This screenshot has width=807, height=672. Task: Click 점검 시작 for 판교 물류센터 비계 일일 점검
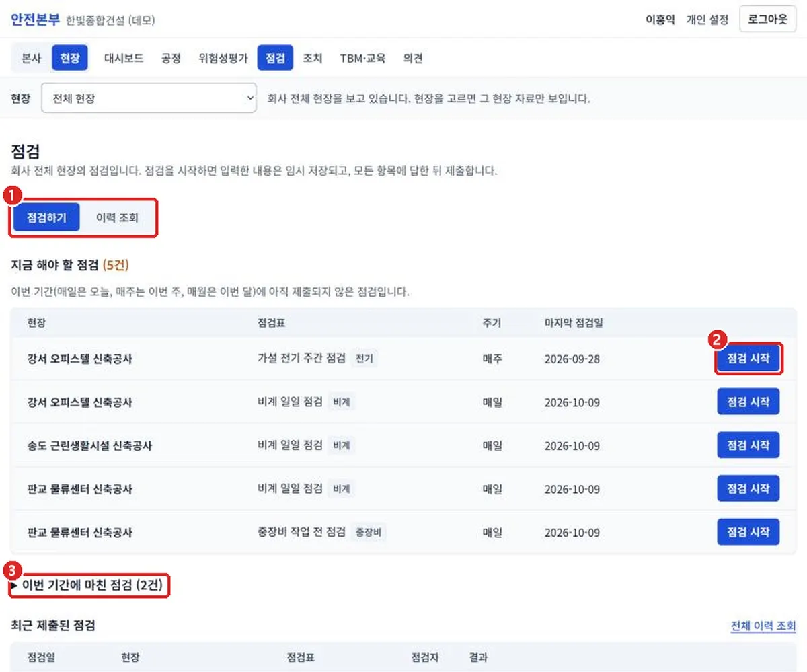748,489
